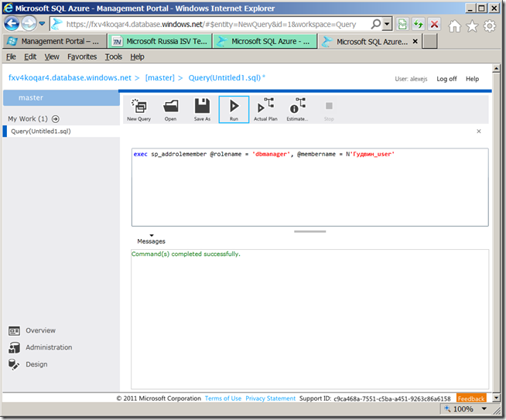Click the [master] breadcrumb link
The height and width of the screenshot is (420, 506).
tap(159, 78)
